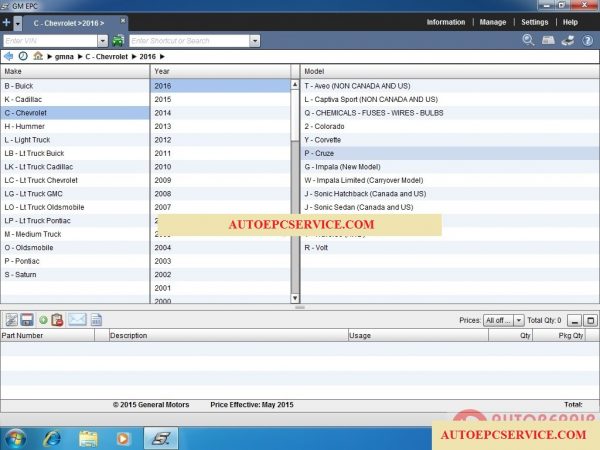Open the Help menu
Image resolution: width=600 pixels, height=450 pixels.
coord(570,22)
